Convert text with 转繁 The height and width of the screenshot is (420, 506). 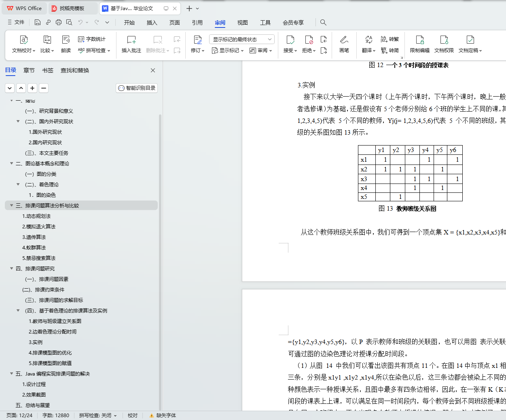(390, 39)
